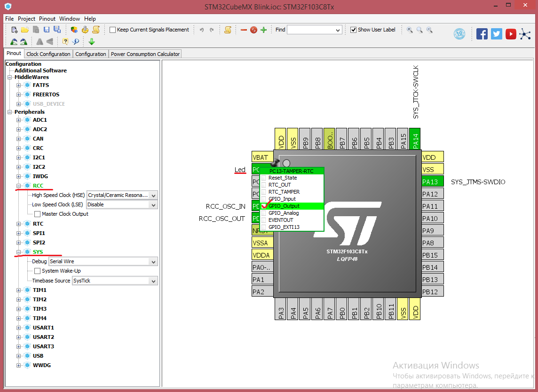
Task: Open the YouTube link icon
Action: point(511,34)
